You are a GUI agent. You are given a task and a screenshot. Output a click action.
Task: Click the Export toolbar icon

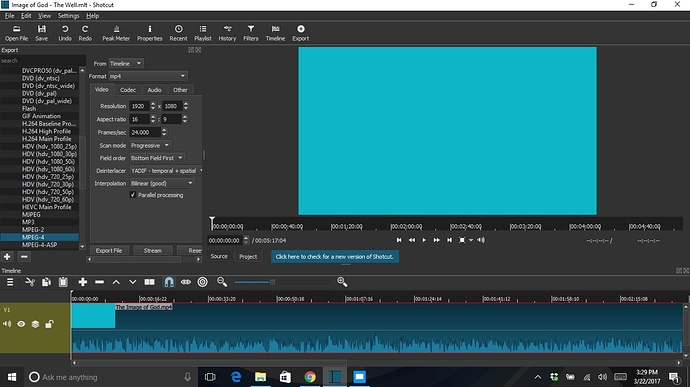[301, 33]
